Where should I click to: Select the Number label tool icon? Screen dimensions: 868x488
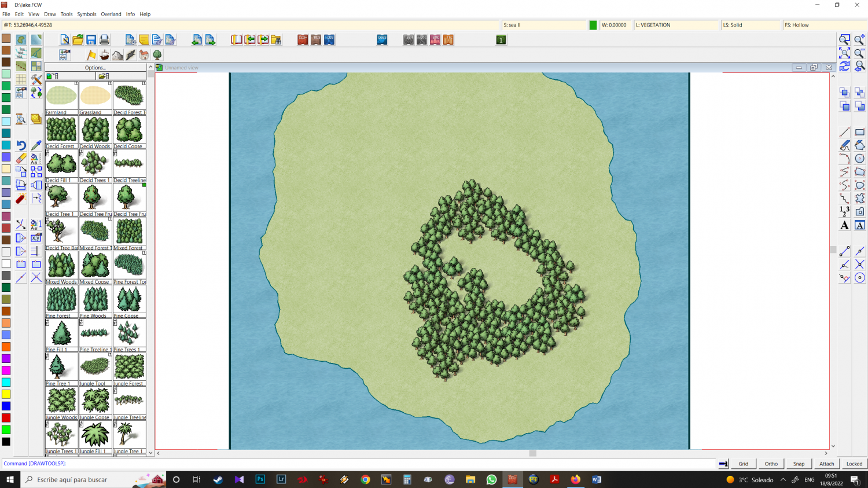(845, 212)
